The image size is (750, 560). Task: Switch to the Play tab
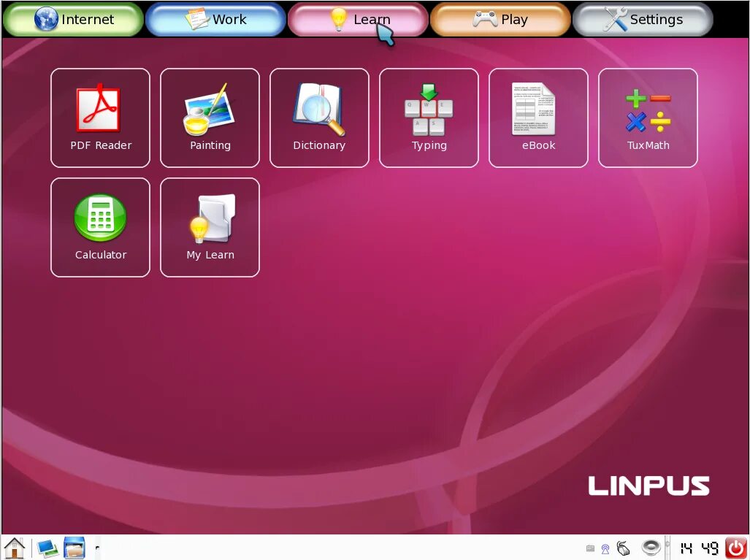coord(500,19)
